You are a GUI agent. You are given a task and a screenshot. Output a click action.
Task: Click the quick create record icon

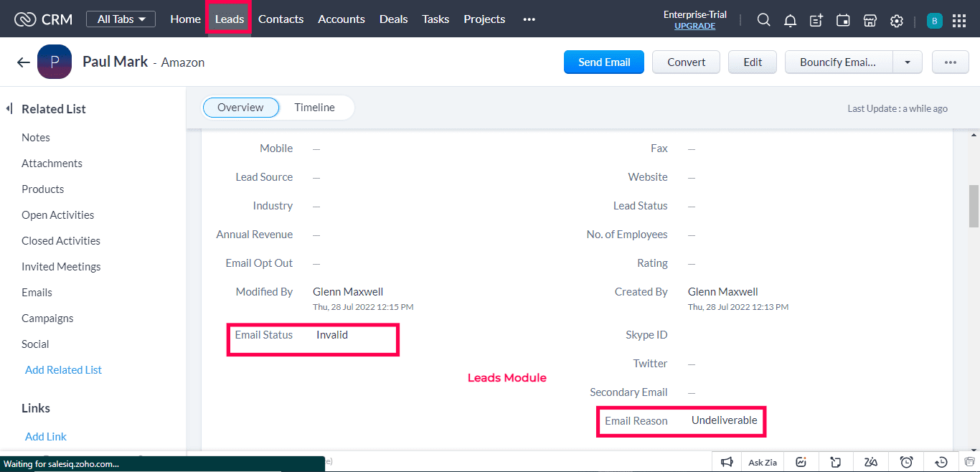816,20
